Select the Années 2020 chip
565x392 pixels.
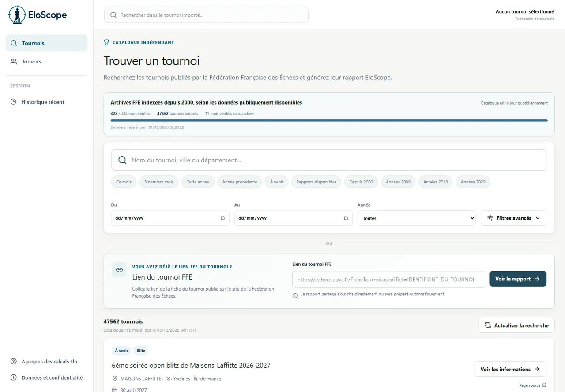473,182
